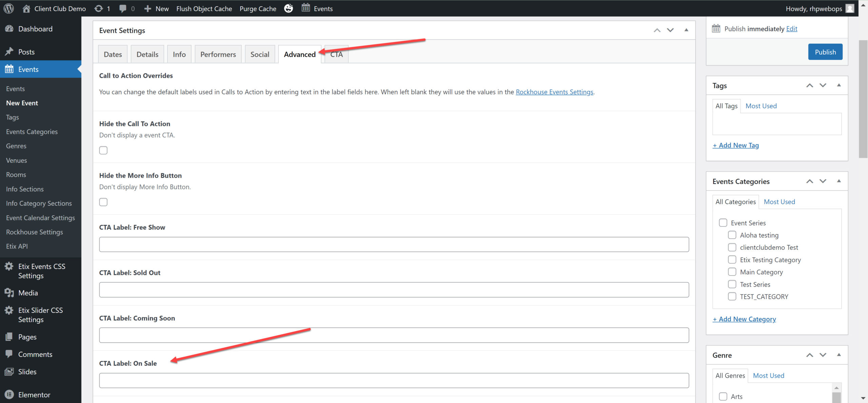Tick the Main Category checkbox

pos(732,272)
